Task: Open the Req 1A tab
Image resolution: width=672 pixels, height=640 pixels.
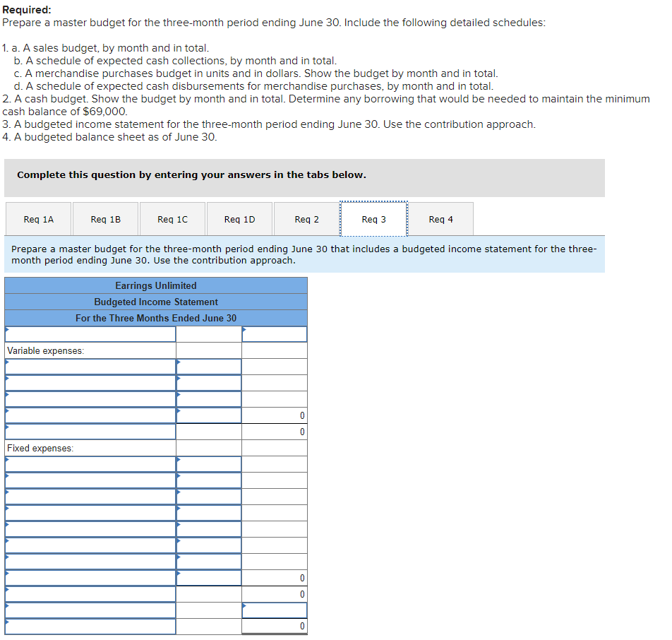Action: (39, 219)
